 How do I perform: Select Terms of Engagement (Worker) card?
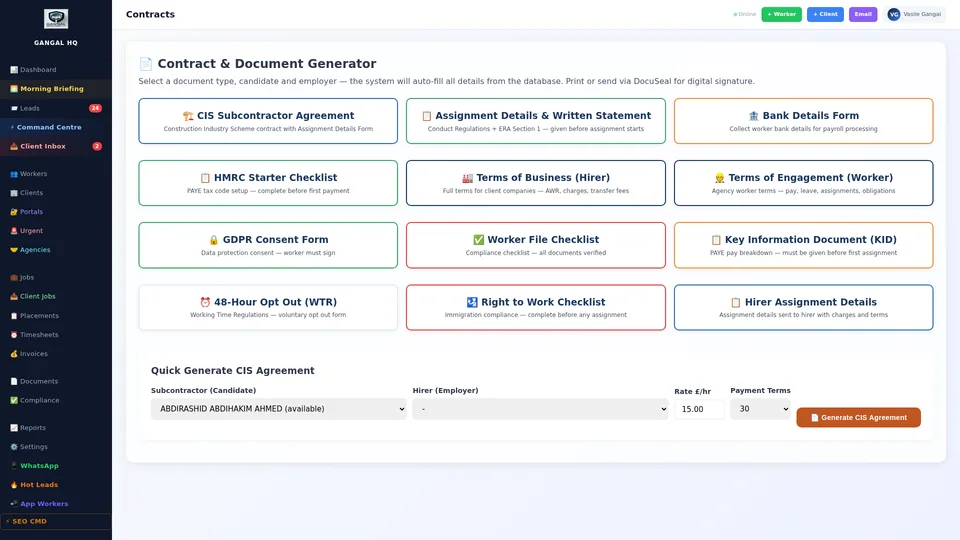coord(803,183)
